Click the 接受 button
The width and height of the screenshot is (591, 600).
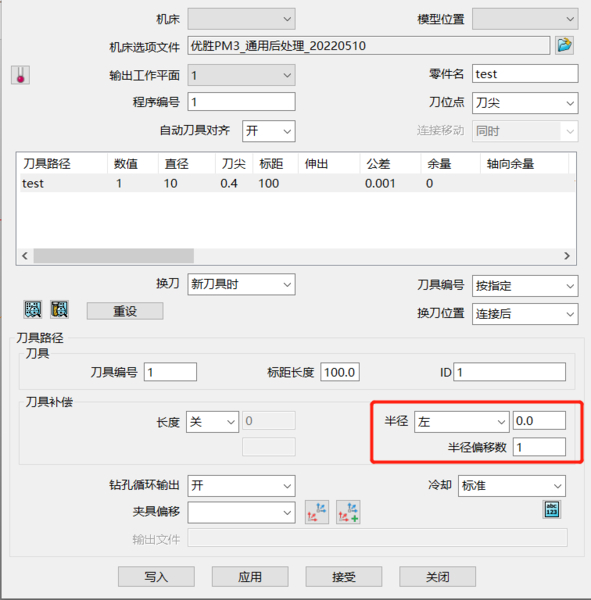point(344,577)
